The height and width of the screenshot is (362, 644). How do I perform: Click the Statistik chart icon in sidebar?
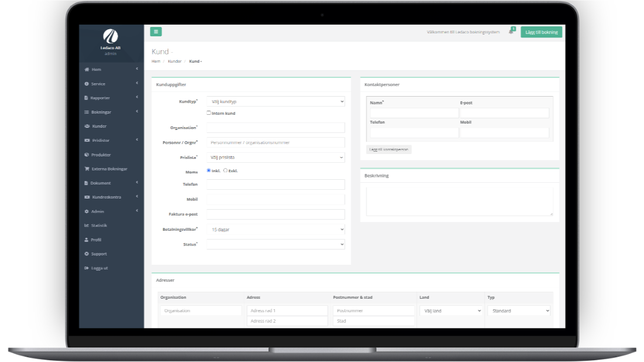(87, 226)
